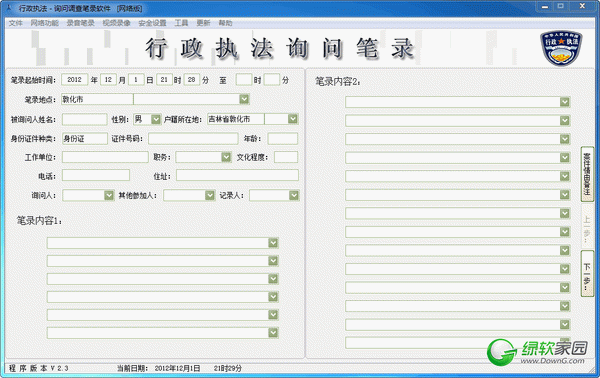The width and height of the screenshot is (600, 378).
Task: Open the 更新 menu
Action: (x=203, y=23)
